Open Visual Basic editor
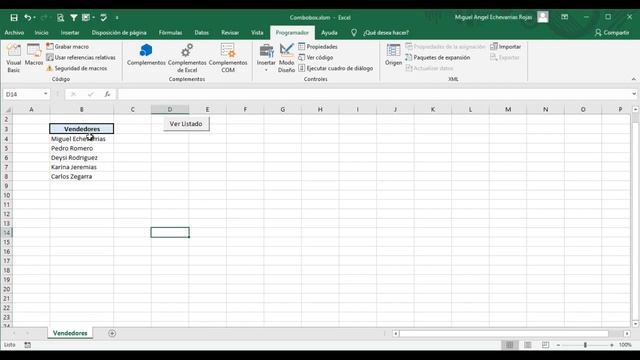This screenshot has height=360, width=640. pyautogui.click(x=13, y=58)
